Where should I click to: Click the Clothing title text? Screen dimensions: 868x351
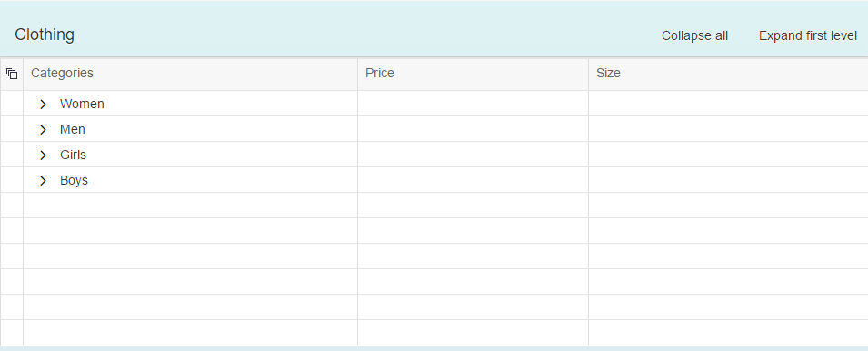click(x=45, y=35)
